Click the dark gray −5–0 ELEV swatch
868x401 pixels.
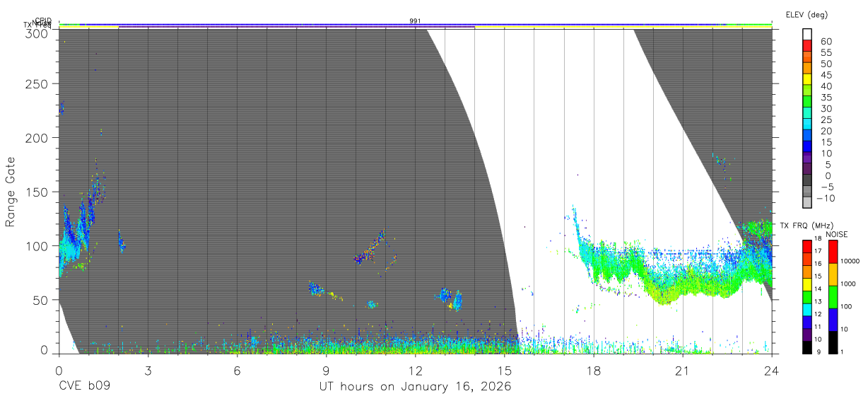click(x=807, y=181)
